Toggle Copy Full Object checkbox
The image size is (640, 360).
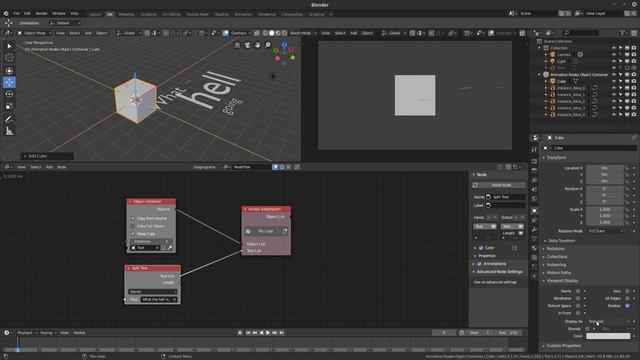[x=133, y=226]
